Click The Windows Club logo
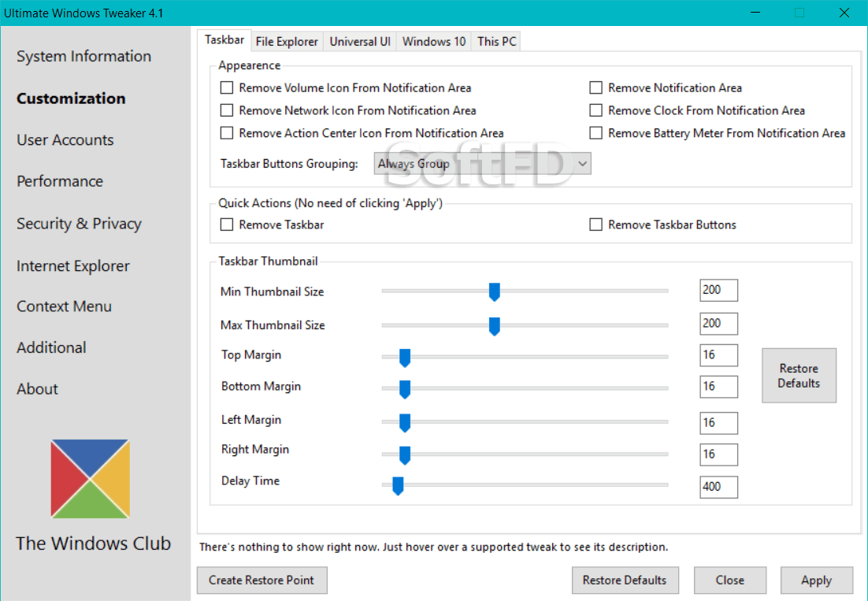This screenshot has width=868, height=601. click(x=91, y=479)
